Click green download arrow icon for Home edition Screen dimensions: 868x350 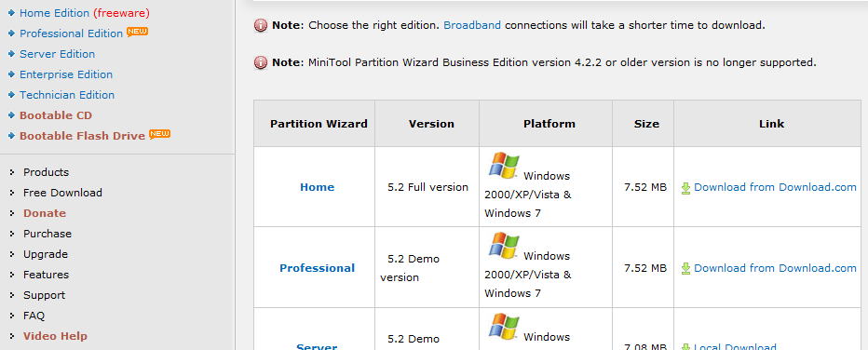pyautogui.click(x=685, y=188)
